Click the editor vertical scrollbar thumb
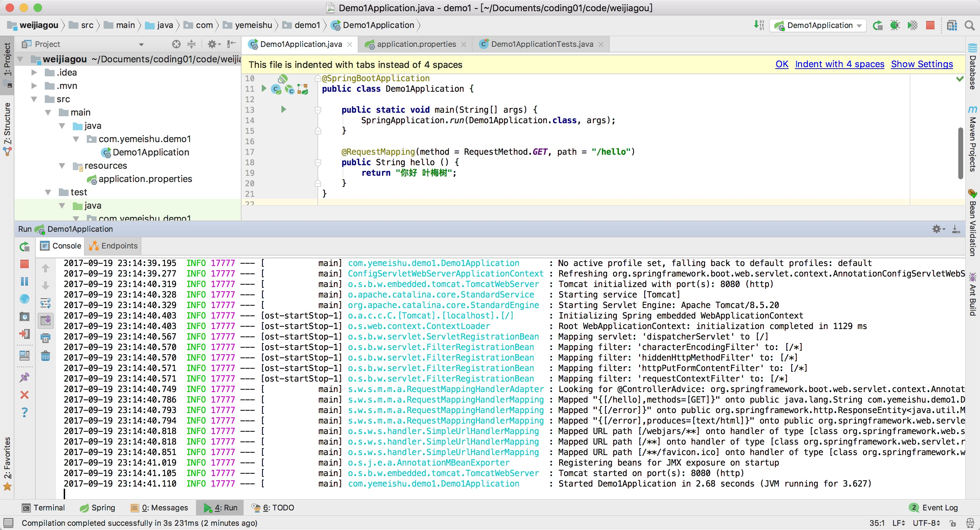Screen dimensions: 980x530 (960, 152)
